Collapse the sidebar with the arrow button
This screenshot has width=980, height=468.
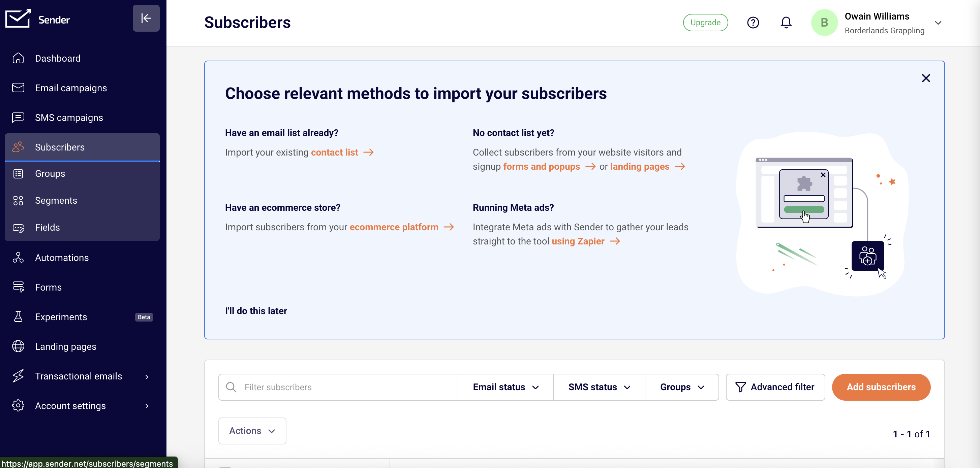[146, 18]
